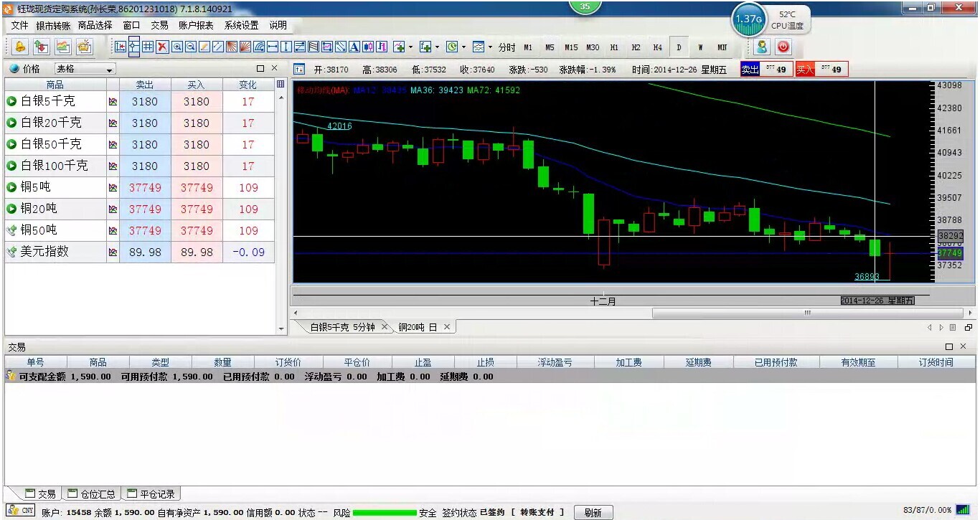Click the chart horizontal scrollbar thumb
The width and height of the screenshot is (980, 520).
807,313
